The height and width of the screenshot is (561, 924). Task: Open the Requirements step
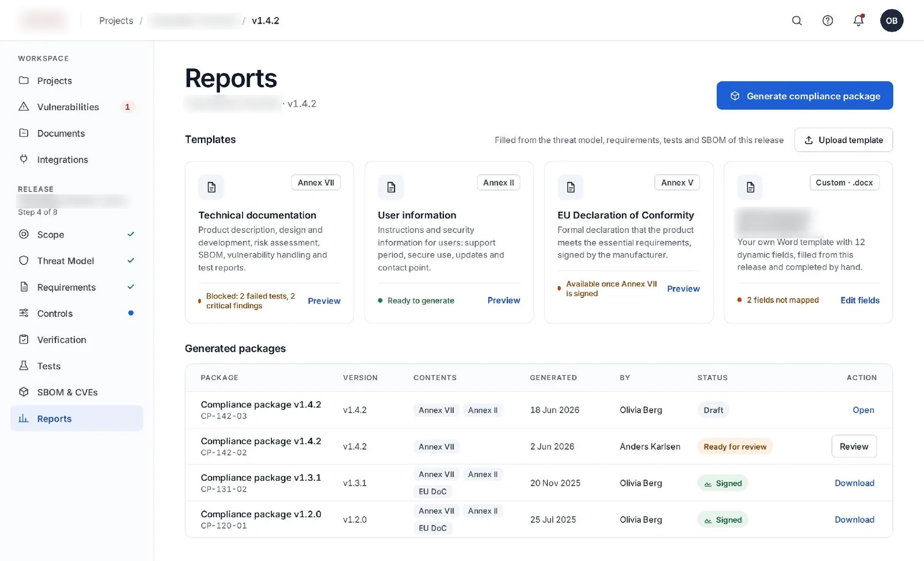77,287
